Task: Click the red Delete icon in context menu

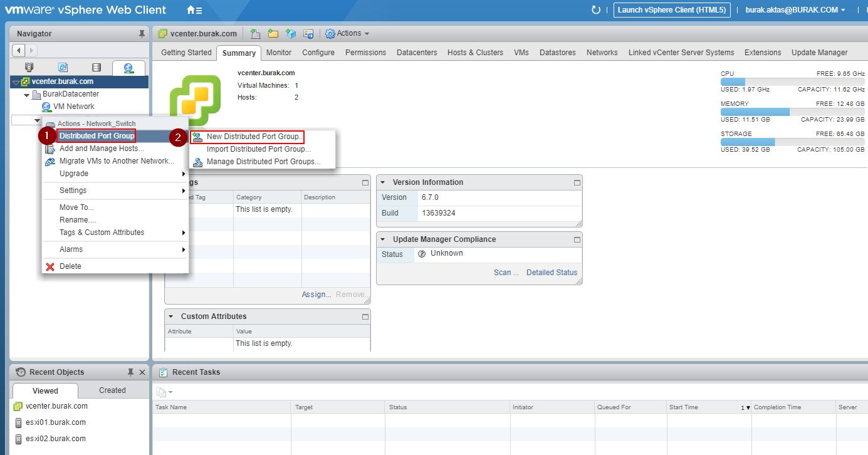Action: point(50,266)
